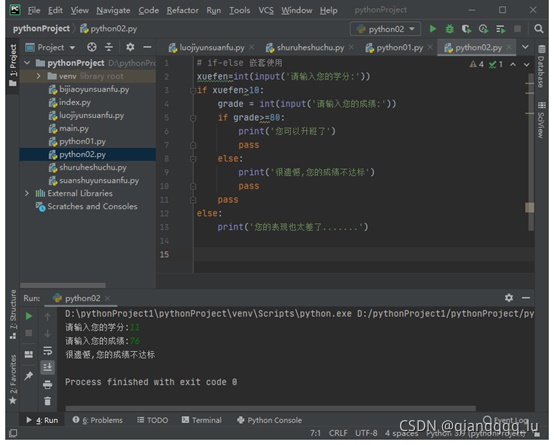
Task: Click the restore layout icon in Run panel
Action: [x=29, y=355]
